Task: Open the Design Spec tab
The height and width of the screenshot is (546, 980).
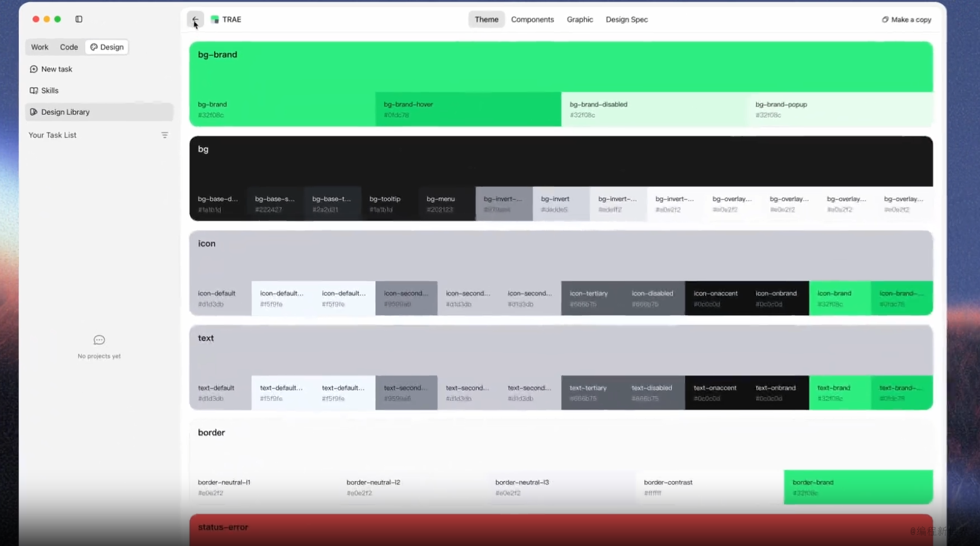Action: (x=627, y=19)
